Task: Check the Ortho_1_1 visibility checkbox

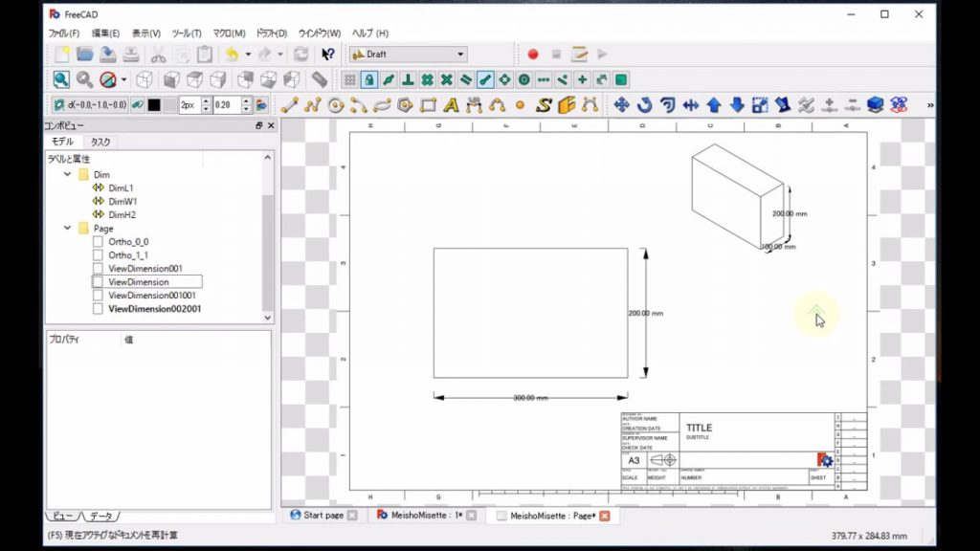Action: [x=97, y=255]
